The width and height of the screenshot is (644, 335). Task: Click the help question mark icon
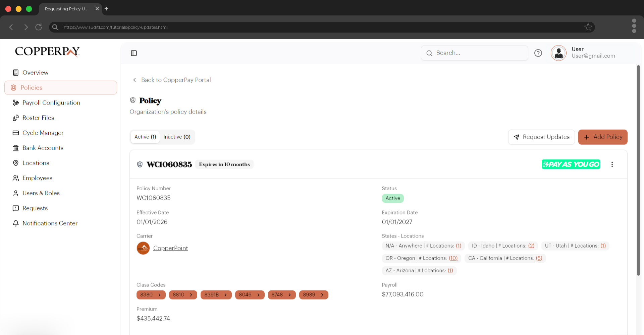click(538, 53)
